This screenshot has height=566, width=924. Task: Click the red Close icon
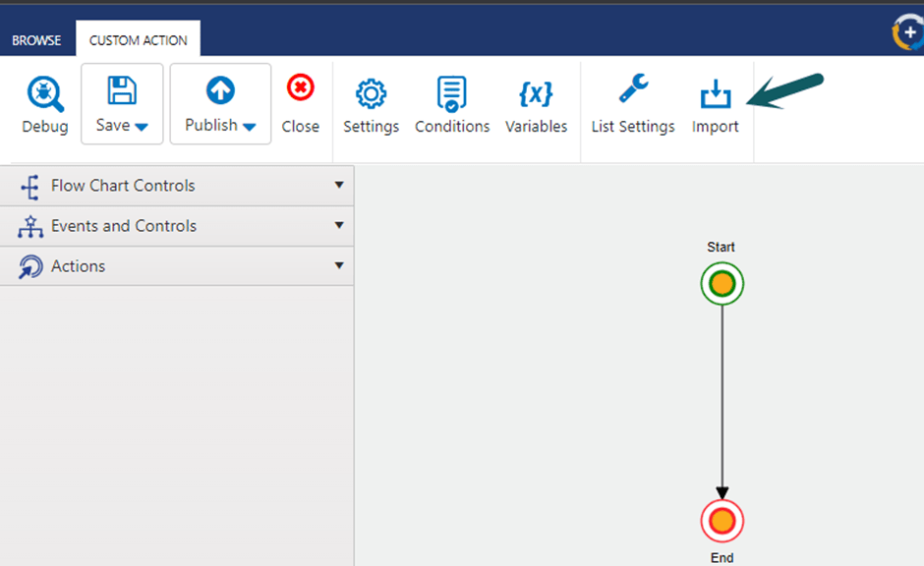(300, 89)
